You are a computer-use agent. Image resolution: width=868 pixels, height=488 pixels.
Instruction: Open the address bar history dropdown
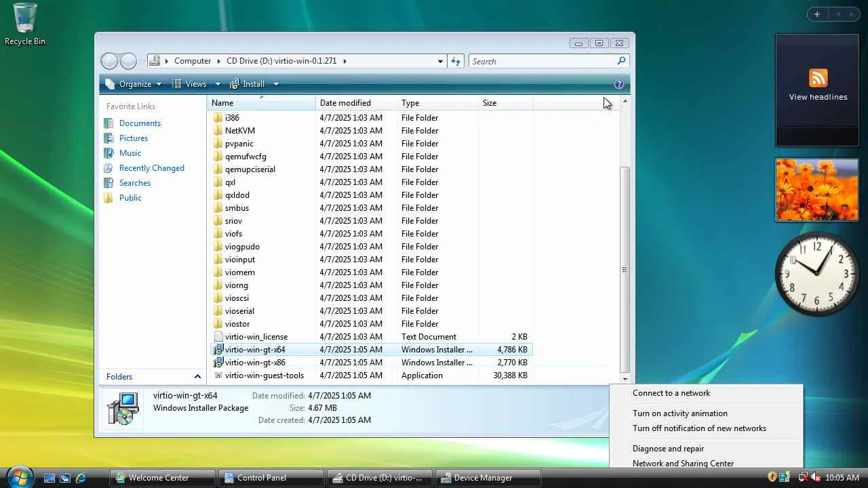pos(440,61)
